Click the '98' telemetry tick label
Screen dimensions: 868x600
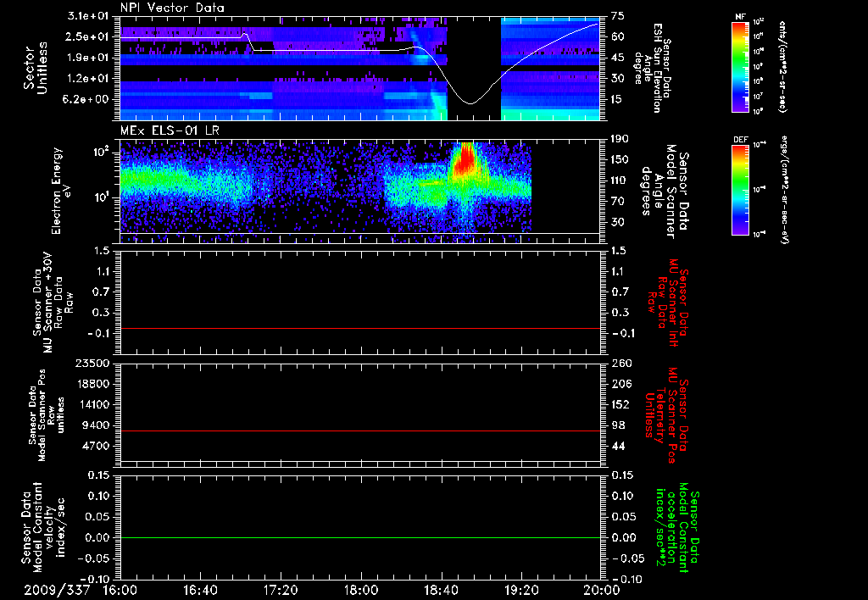(x=618, y=425)
